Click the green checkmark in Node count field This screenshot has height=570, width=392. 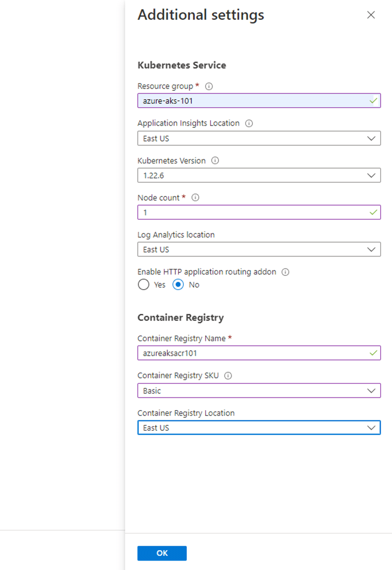(x=374, y=212)
